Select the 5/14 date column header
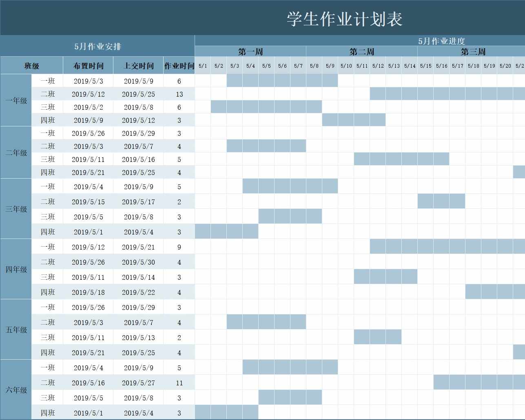 410,65
